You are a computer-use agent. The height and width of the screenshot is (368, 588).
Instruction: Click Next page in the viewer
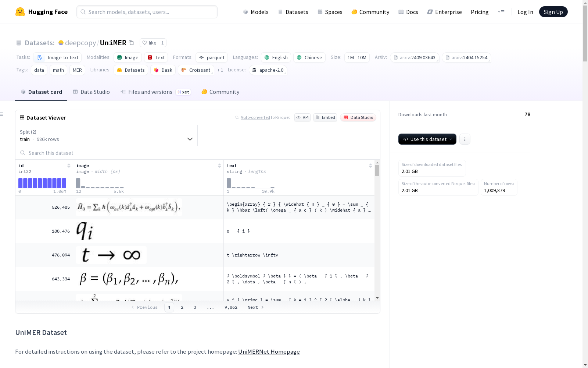pyautogui.click(x=255, y=307)
